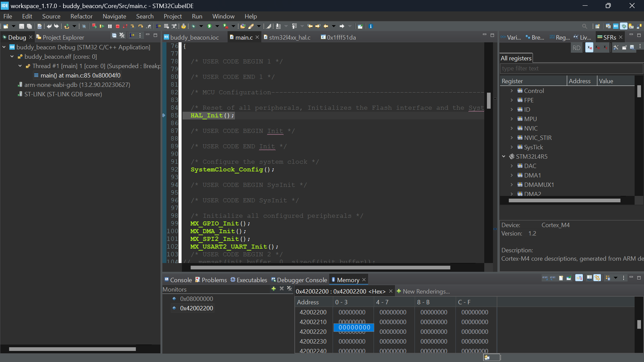This screenshot has height=362, width=644.
Task: Toggle decimal X10 format in SFRs
Action: pos(598,48)
